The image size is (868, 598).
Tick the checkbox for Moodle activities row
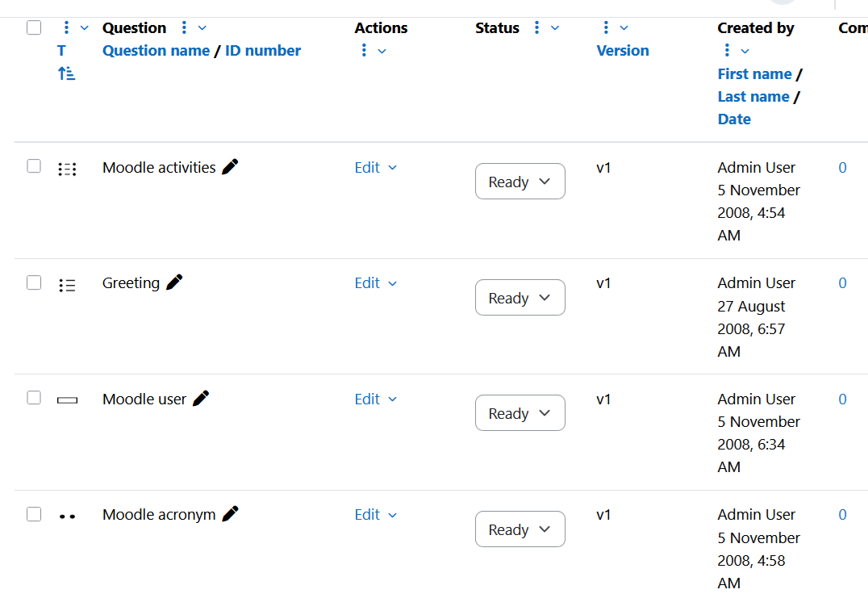pos(34,166)
